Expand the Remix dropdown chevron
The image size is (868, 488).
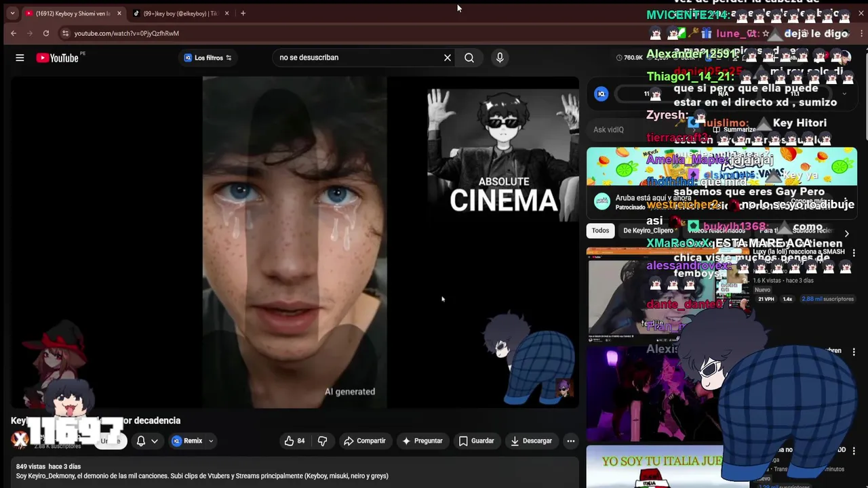211,441
